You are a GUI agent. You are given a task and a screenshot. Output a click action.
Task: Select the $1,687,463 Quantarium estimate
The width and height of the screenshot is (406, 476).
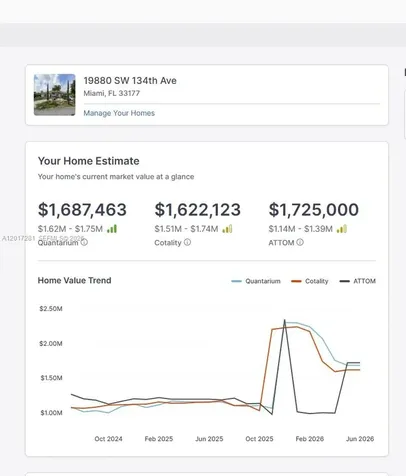[82, 210]
